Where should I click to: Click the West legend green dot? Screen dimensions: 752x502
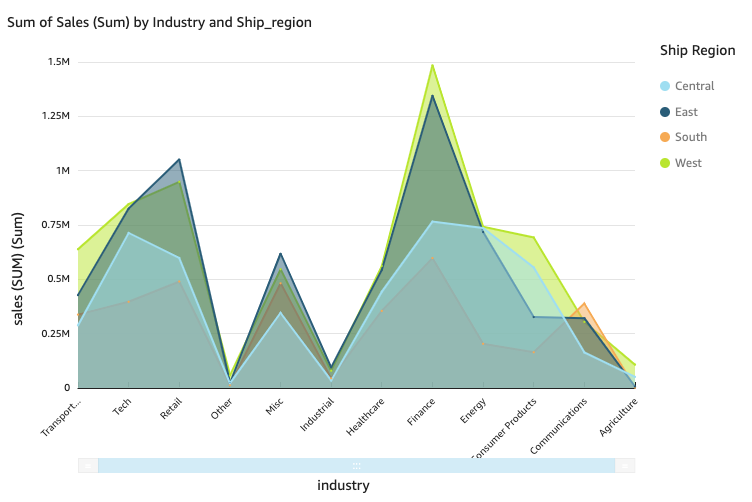pos(666,163)
